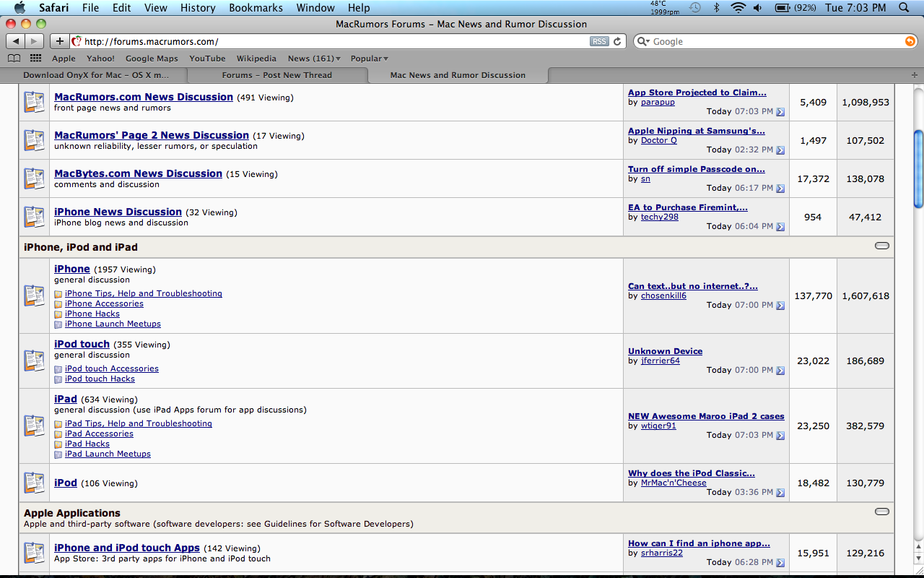Switch to Forums - Post New Thread tab
Viewport: 924px width, 578px height.
click(277, 75)
